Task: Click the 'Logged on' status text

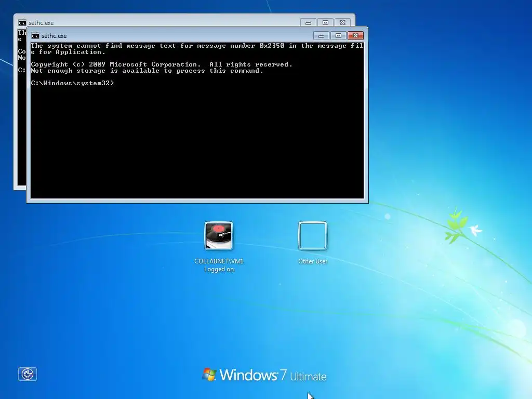Action: pos(219,270)
